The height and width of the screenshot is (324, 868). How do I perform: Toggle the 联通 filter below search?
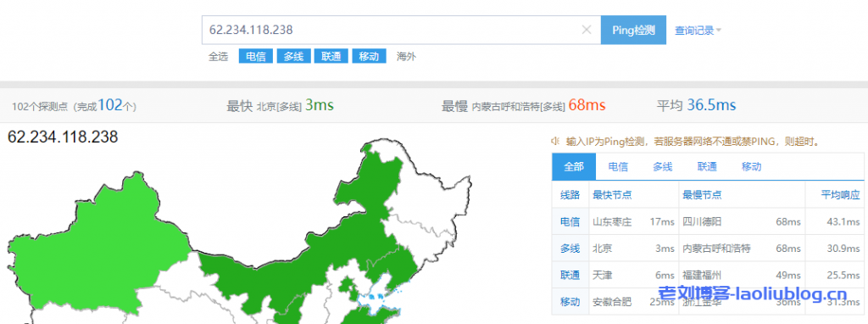331,57
